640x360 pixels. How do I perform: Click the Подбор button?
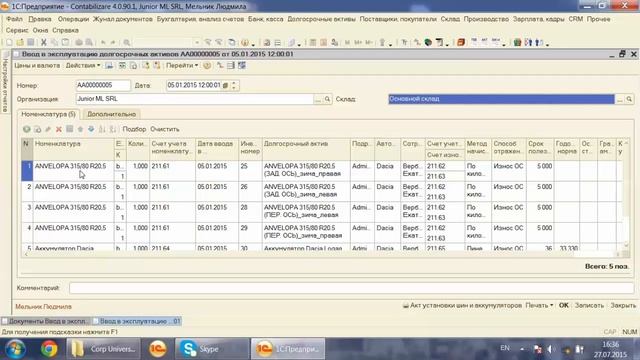point(134,129)
